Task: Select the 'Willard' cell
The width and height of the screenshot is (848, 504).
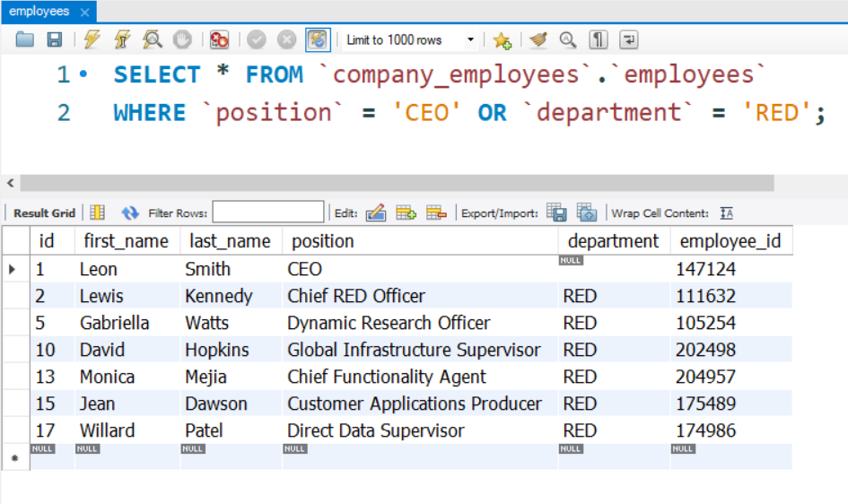Action: tap(127, 430)
